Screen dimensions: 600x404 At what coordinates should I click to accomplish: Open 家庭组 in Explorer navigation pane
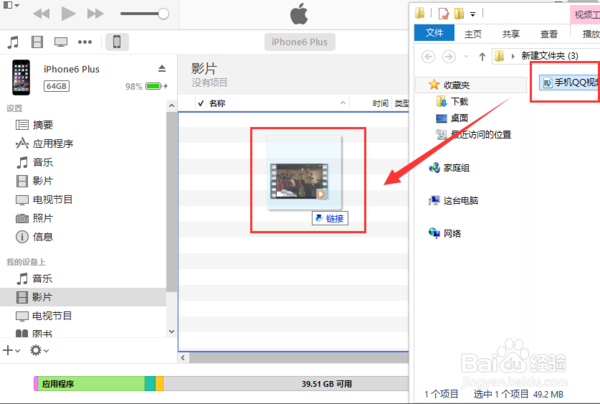tap(449, 168)
